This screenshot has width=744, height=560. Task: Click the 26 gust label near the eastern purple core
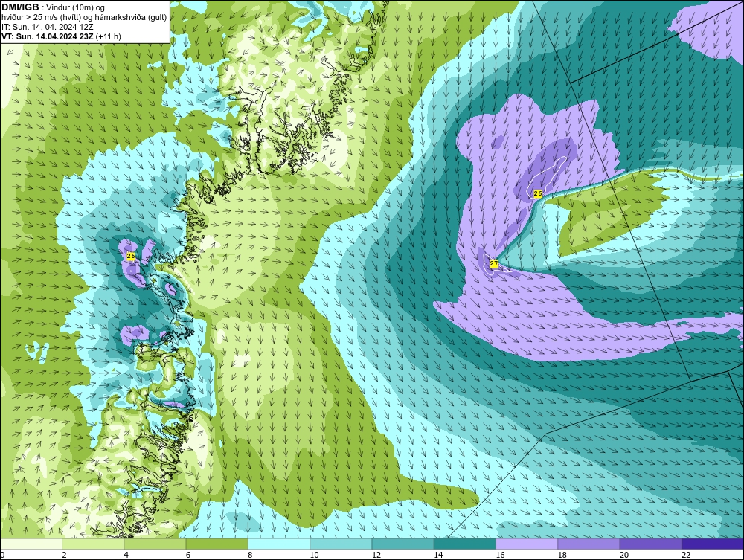(x=538, y=193)
